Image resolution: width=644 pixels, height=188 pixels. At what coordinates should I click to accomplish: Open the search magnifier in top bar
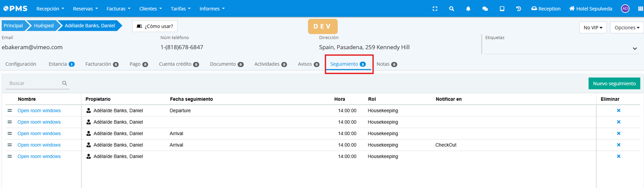pyautogui.click(x=452, y=9)
